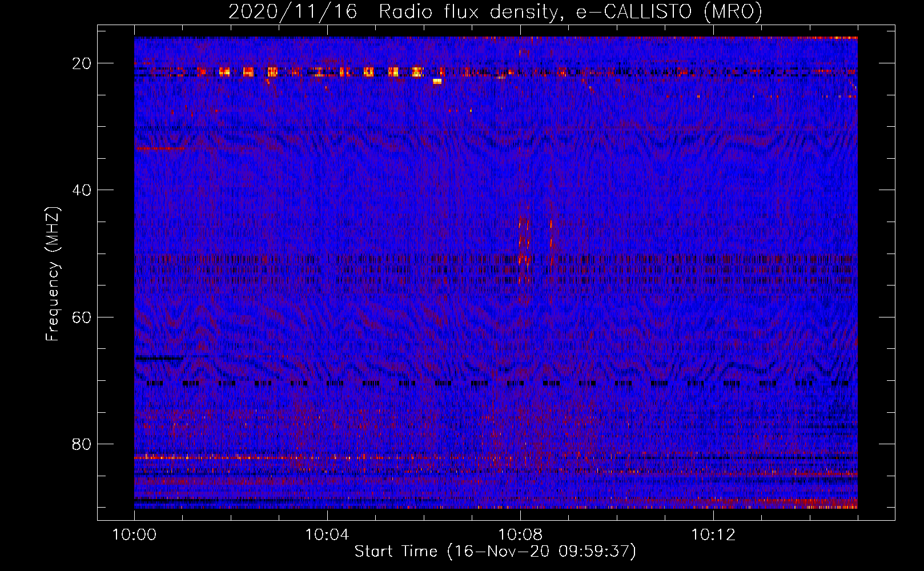Click the 80 MHz frequency tick label
The height and width of the screenshot is (571, 924).
click(x=82, y=444)
